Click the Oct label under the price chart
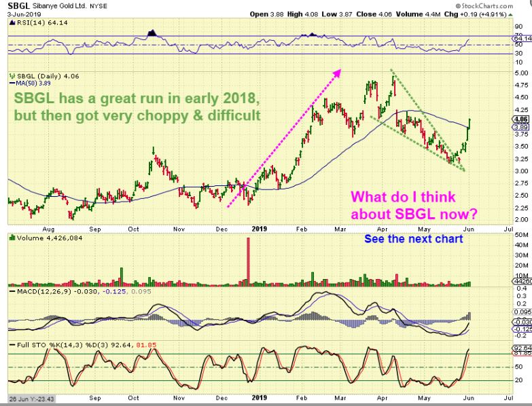 (133, 229)
